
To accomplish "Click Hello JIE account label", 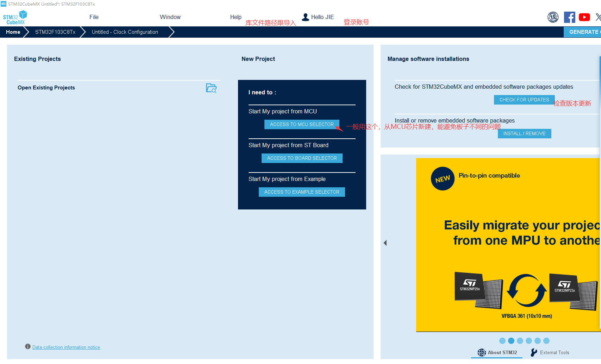I will point(323,17).
